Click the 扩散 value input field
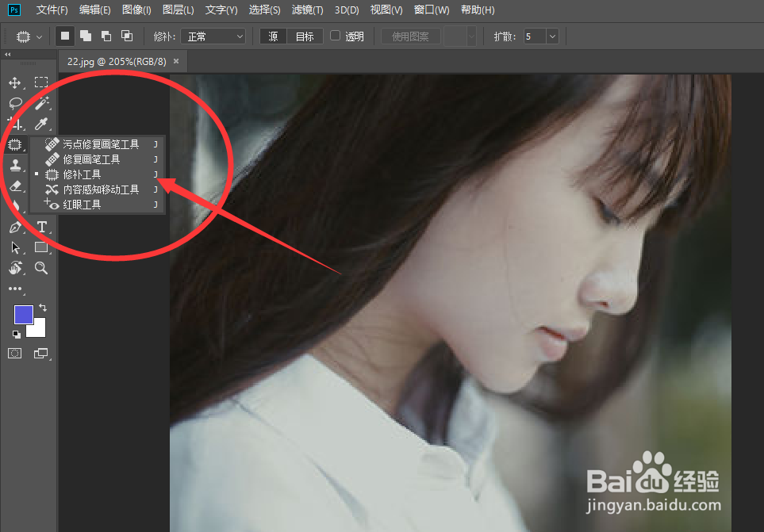This screenshot has width=764, height=532. (x=535, y=36)
